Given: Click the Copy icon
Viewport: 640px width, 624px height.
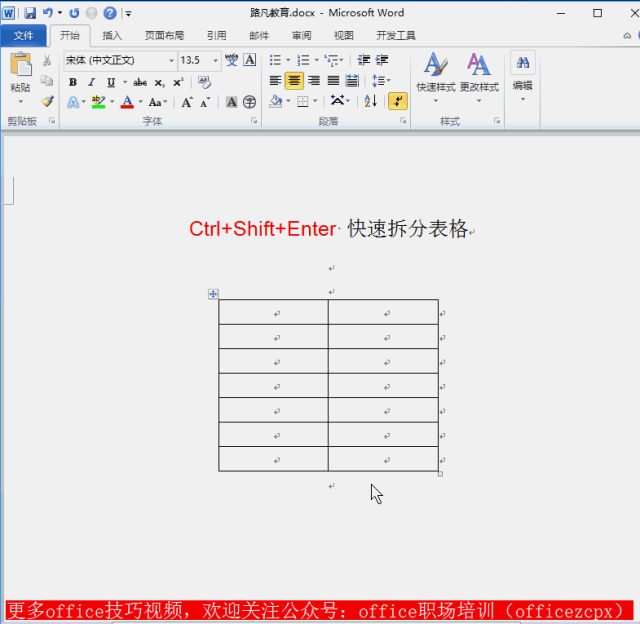Looking at the screenshot, I should coord(47,81).
